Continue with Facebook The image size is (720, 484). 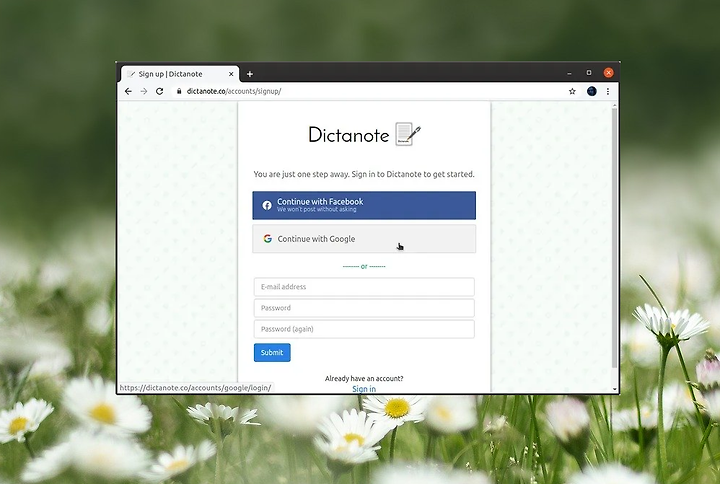coord(364,205)
